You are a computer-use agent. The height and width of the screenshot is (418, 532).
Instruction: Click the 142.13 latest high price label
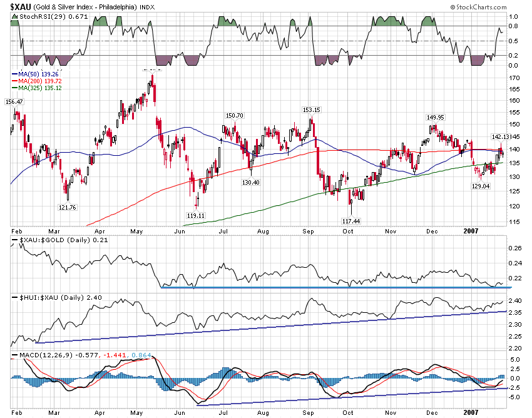coord(501,136)
